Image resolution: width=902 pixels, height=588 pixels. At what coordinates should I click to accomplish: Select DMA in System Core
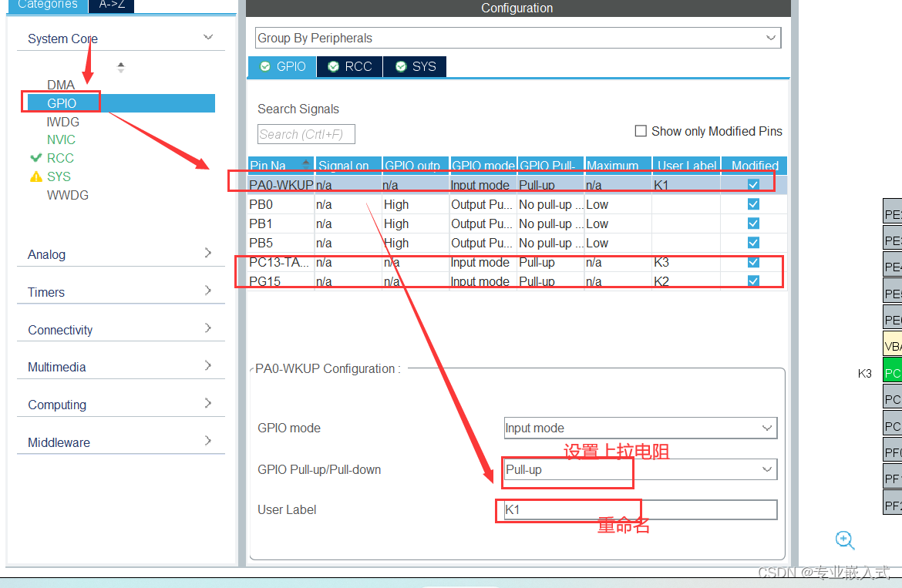tap(61, 85)
